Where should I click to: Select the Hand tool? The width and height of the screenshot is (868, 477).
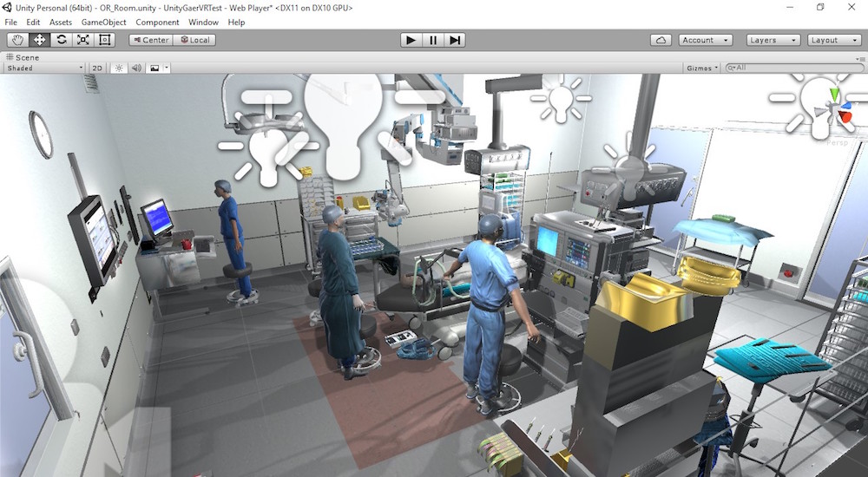(17, 40)
